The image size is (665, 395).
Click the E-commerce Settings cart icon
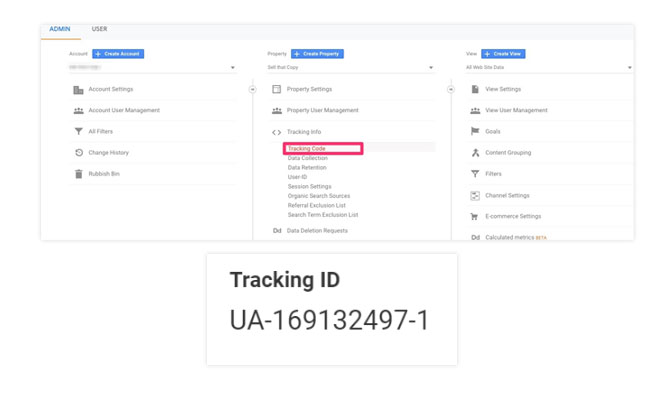tap(475, 216)
